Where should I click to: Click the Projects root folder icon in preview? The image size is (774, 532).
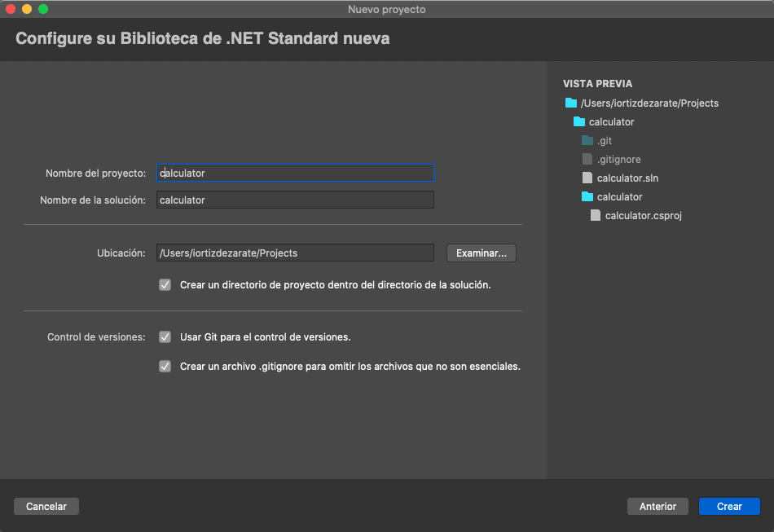tap(570, 103)
